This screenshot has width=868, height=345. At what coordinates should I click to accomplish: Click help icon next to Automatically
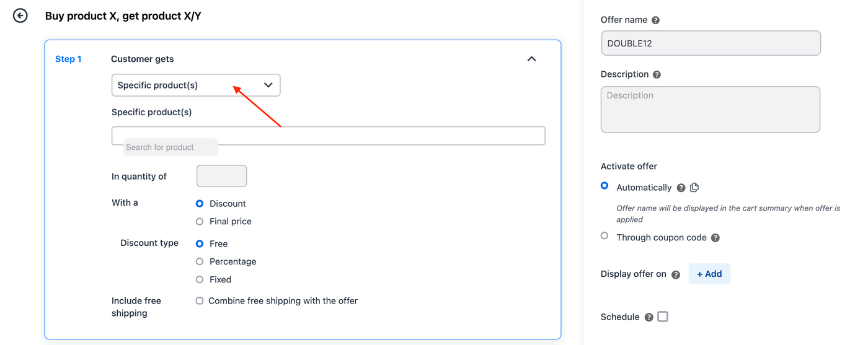681,188
